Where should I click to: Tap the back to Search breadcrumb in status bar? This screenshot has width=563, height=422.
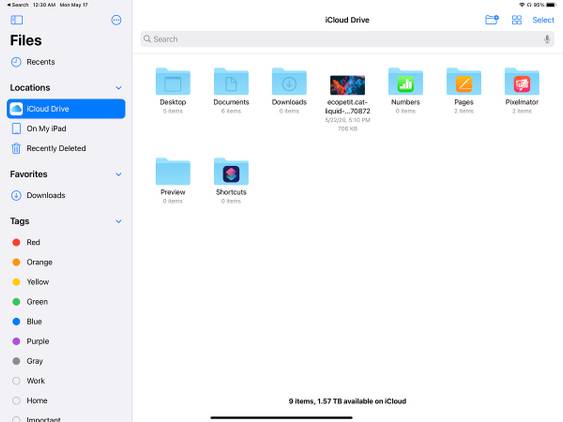18,5
